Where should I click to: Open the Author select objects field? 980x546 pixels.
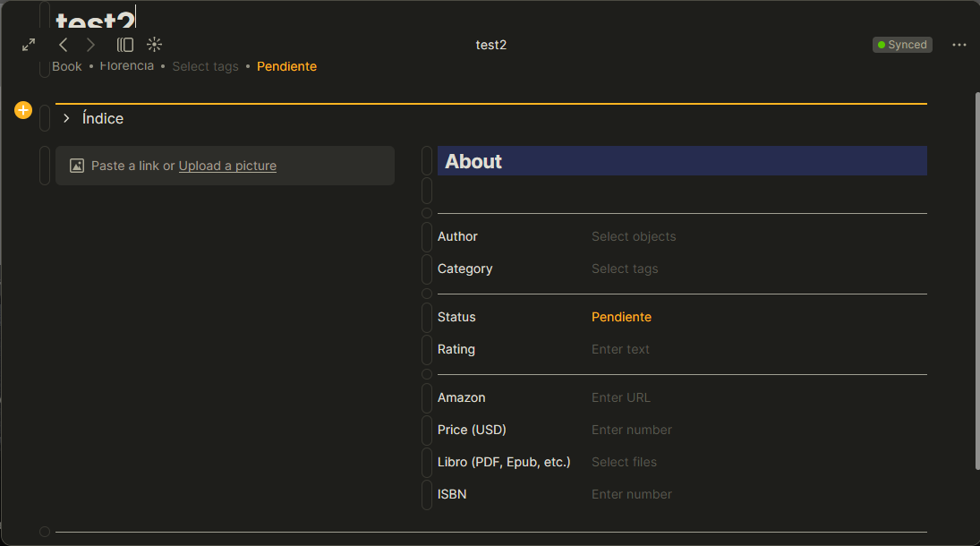[x=634, y=236]
